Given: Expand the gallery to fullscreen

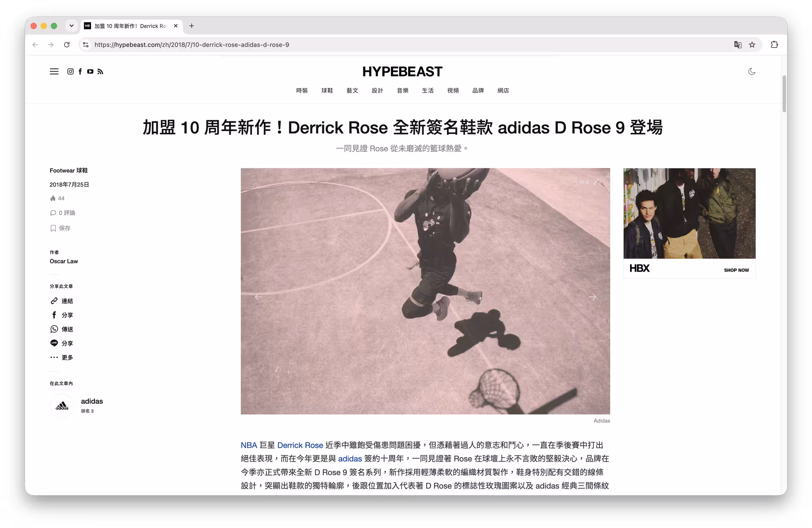Looking at the screenshot, I should [597, 182].
